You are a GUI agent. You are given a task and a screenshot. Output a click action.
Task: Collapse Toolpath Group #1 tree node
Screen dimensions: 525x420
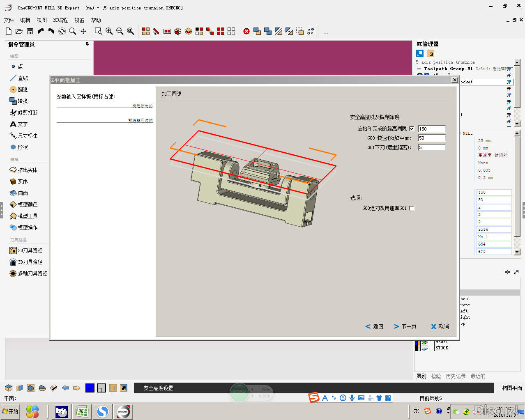tap(419, 69)
